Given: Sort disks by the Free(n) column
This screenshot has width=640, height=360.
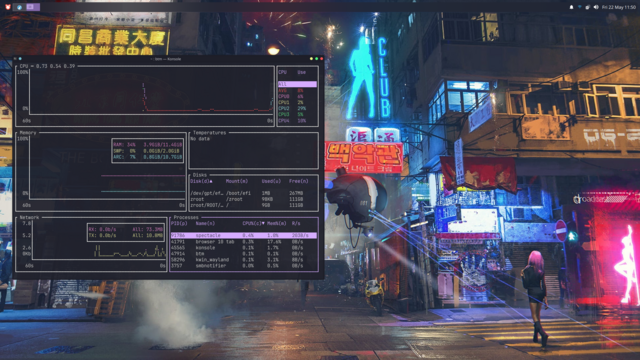Looking at the screenshot, I should point(298,181).
